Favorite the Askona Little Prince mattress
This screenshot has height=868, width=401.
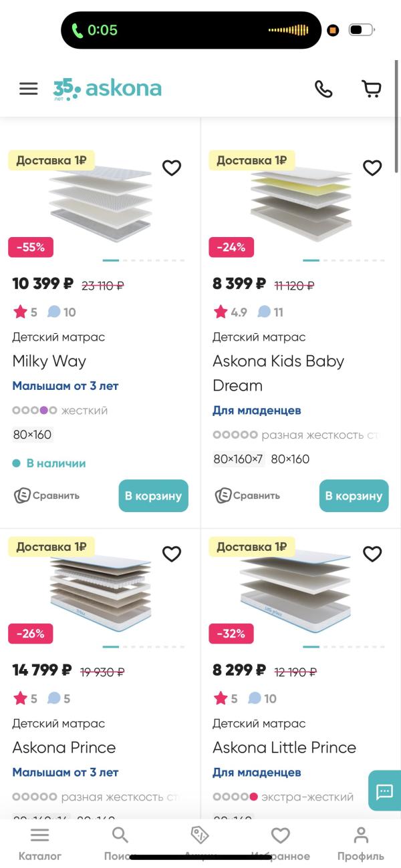(x=372, y=554)
